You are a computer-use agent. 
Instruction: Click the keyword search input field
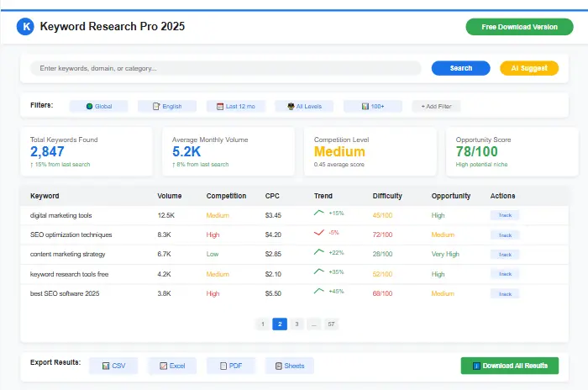pos(225,68)
